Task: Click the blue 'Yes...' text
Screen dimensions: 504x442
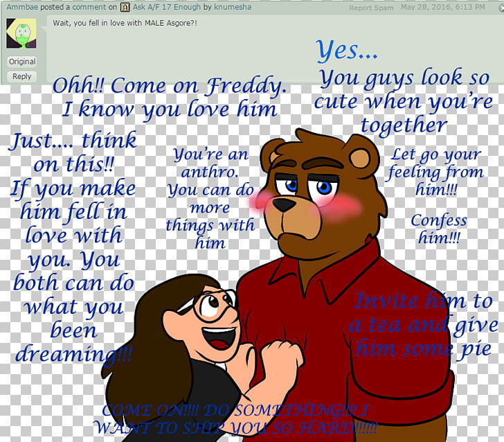Action: click(347, 51)
